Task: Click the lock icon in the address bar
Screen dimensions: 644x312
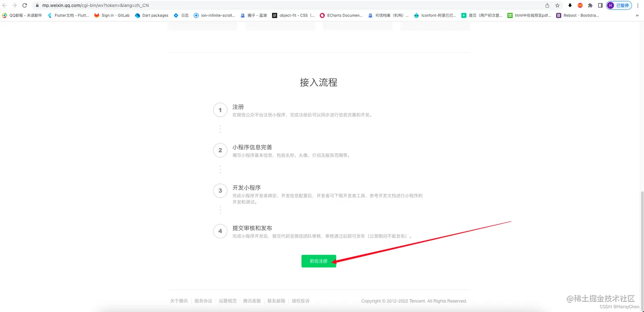Action: 38,6
